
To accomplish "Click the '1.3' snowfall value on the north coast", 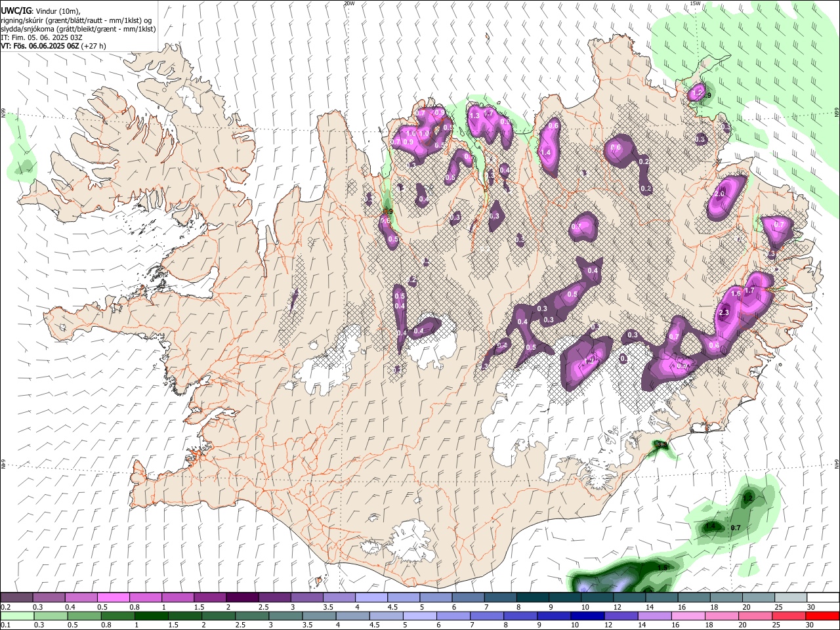I will pyautogui.click(x=475, y=115).
